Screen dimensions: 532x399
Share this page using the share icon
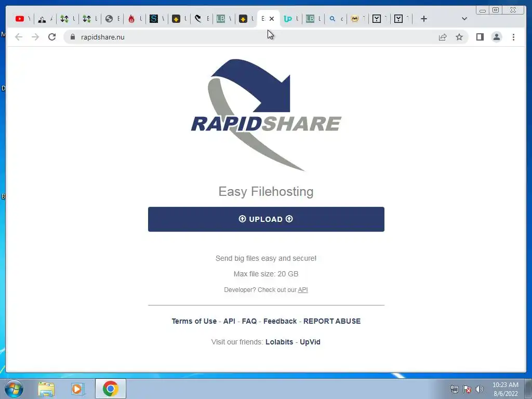(x=443, y=37)
